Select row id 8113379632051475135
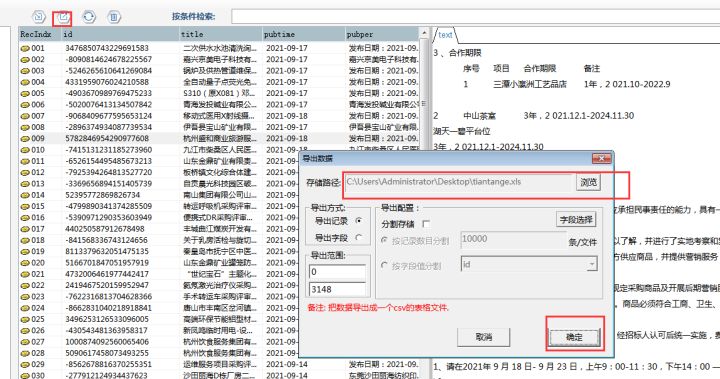This screenshot has height=379, width=720. click(x=107, y=252)
